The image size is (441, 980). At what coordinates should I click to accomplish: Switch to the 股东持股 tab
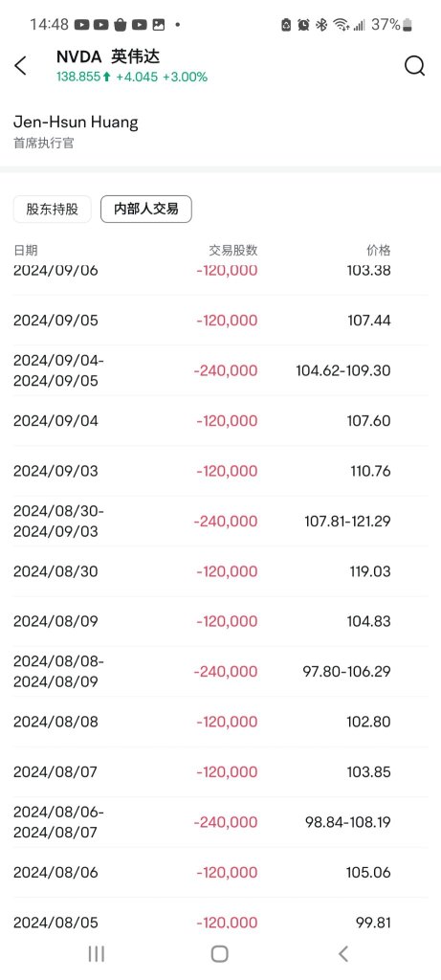point(53,210)
